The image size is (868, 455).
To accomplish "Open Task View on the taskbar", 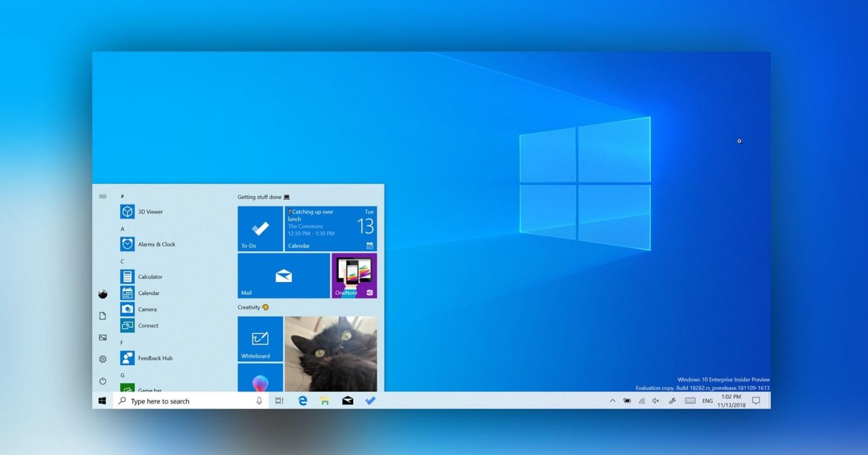I will pyautogui.click(x=279, y=400).
